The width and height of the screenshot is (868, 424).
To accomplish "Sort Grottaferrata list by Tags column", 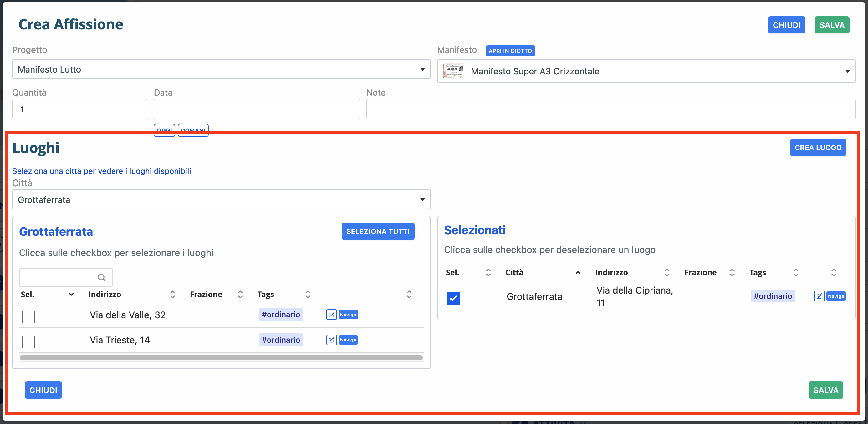I will (307, 294).
